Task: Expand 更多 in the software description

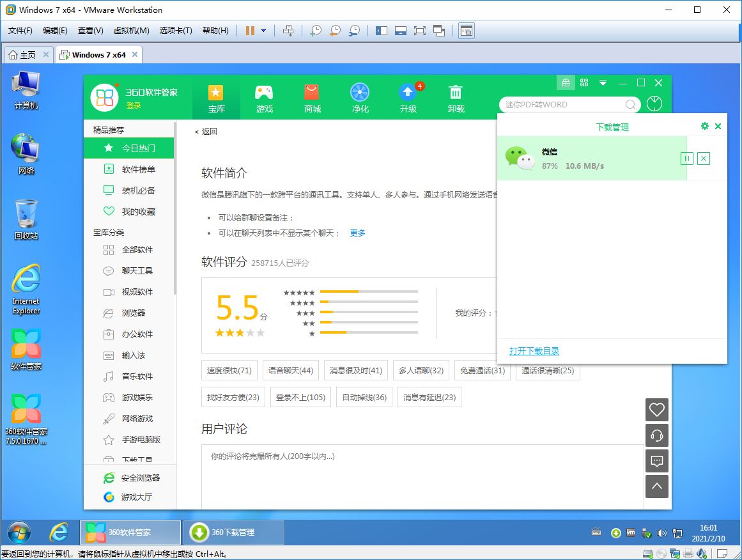Action: (x=357, y=233)
